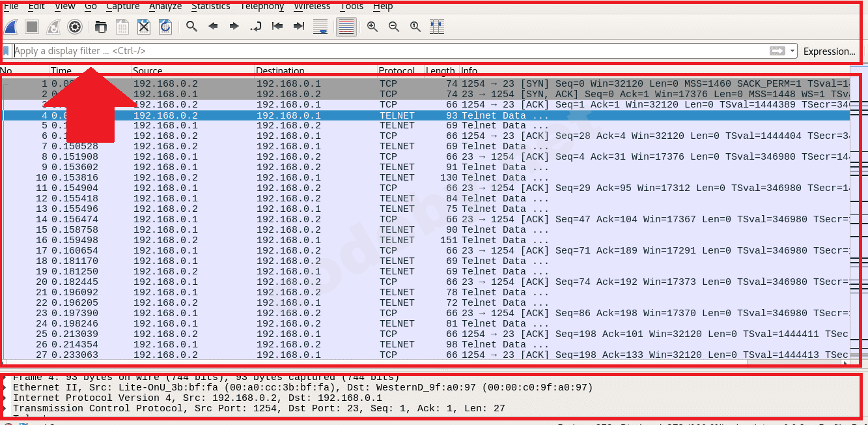Viewport: 868px width, 425px height.
Task: Go to the last packet icon
Action: click(x=299, y=27)
